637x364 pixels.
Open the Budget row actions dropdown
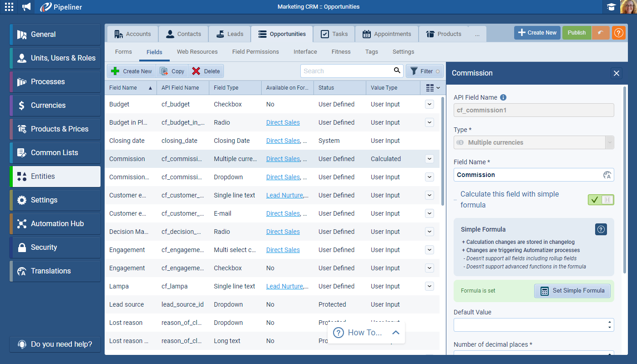(x=429, y=104)
